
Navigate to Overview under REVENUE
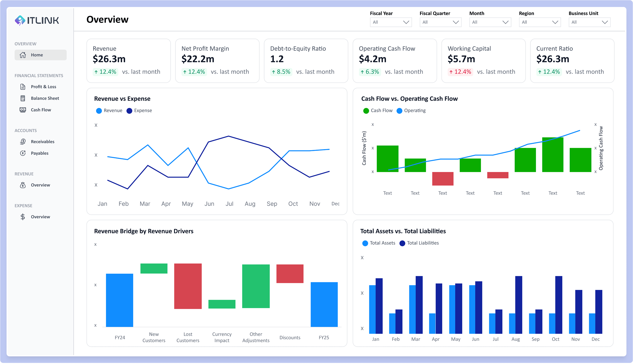pyautogui.click(x=40, y=185)
